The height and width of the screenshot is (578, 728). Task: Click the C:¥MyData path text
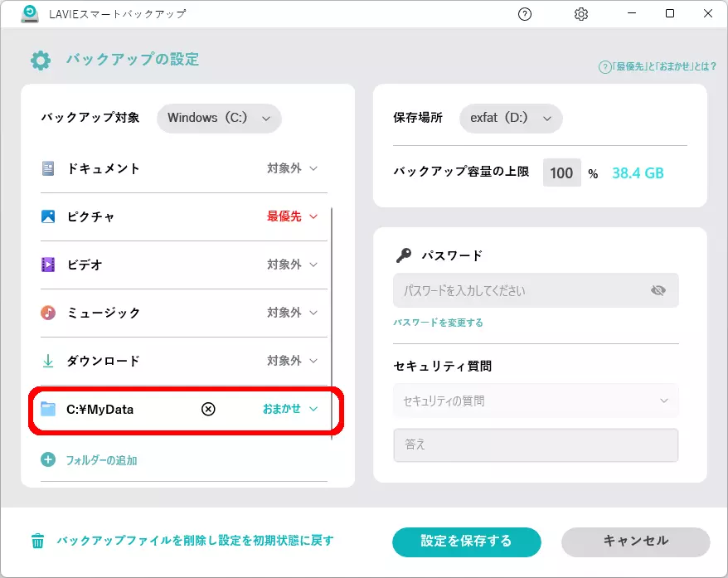point(99,410)
